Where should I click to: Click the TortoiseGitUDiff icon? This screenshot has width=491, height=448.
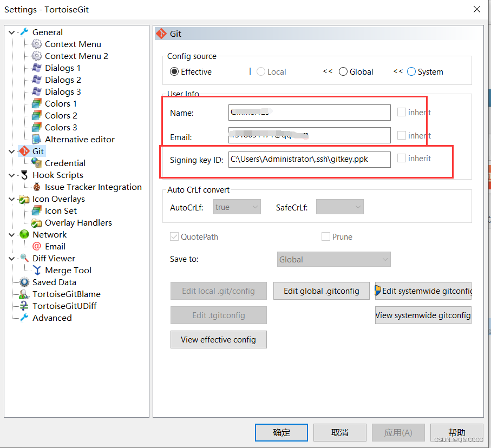(24, 306)
